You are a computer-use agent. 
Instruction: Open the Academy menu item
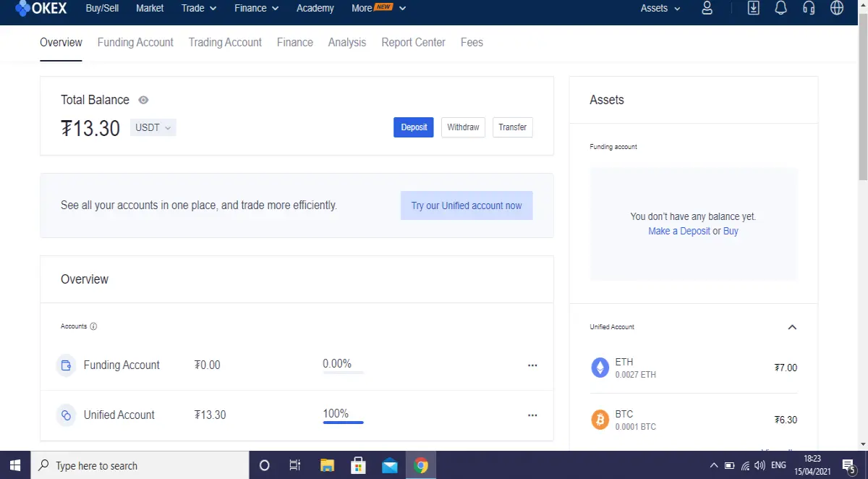pos(315,9)
